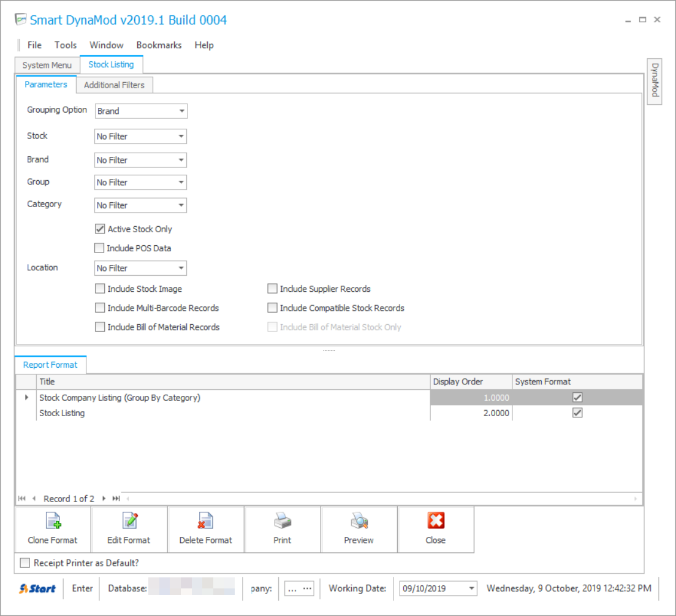Open the Brand filter dropdown
This screenshot has width=676, height=616.
181,160
